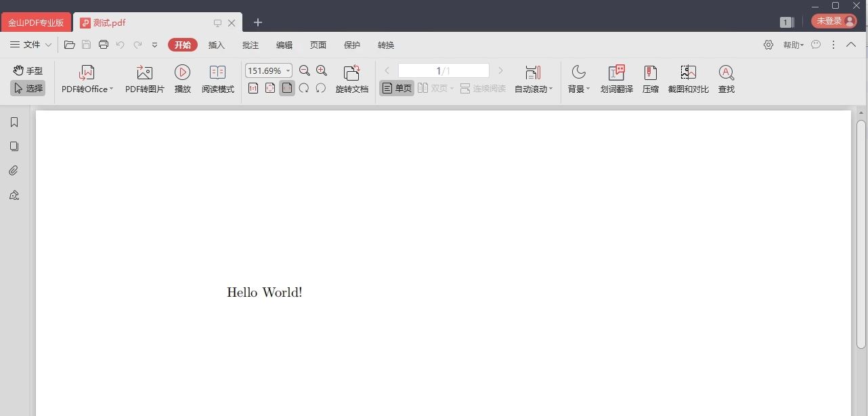Image resolution: width=868 pixels, height=416 pixels.
Task: Switch to the 批注 annotation ribbon tab
Action: point(251,45)
